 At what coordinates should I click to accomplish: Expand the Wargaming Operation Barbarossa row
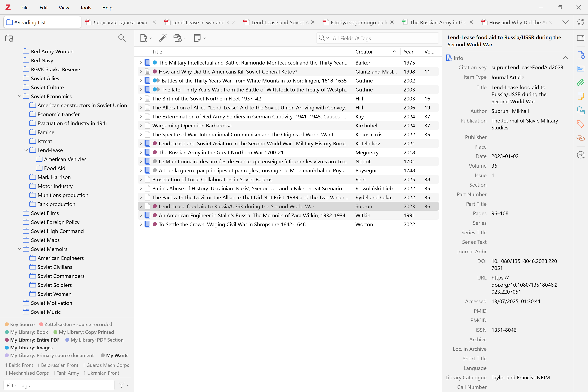click(141, 126)
